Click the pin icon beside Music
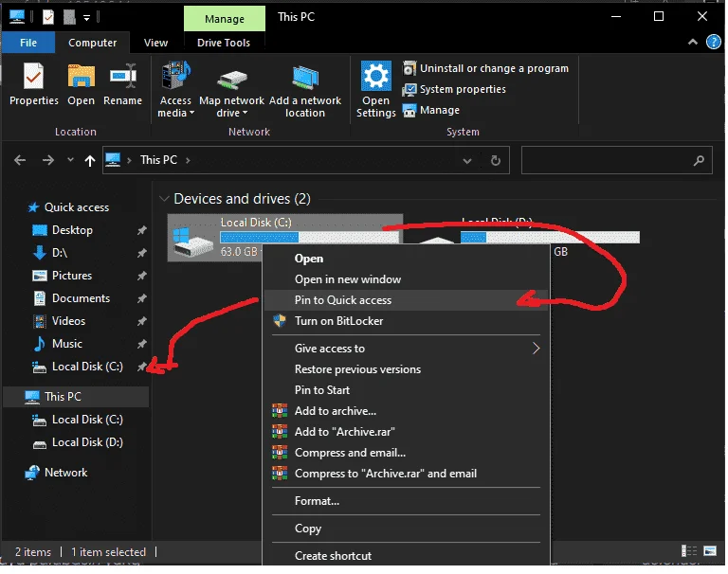 pyautogui.click(x=141, y=344)
